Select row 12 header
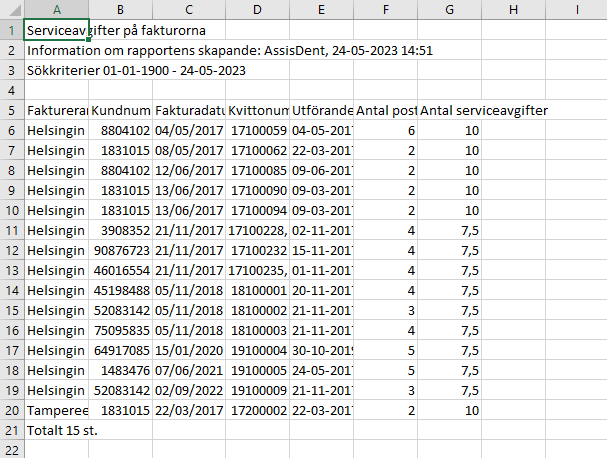607x458 pixels. [x=12, y=250]
